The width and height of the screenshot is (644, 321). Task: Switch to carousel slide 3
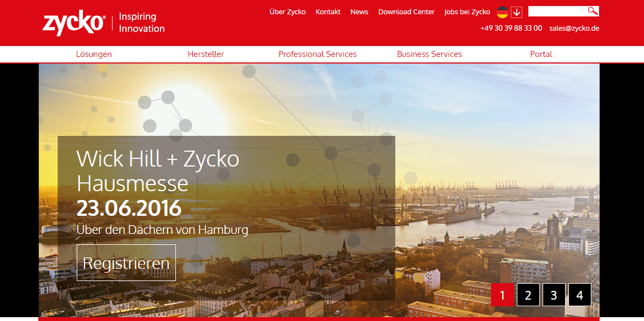554,295
